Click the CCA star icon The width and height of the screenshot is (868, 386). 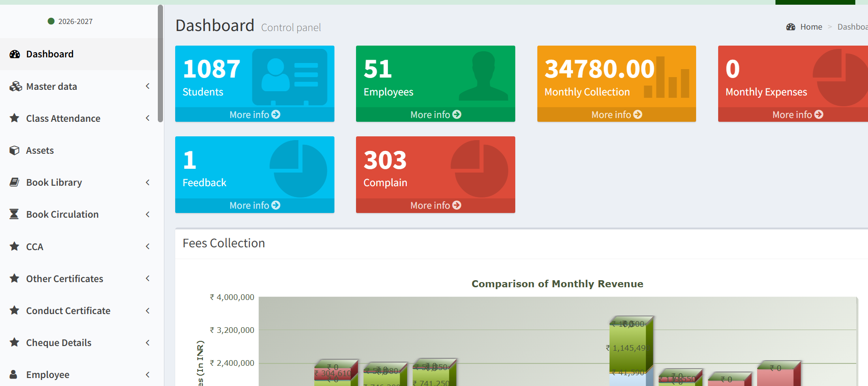(x=15, y=246)
